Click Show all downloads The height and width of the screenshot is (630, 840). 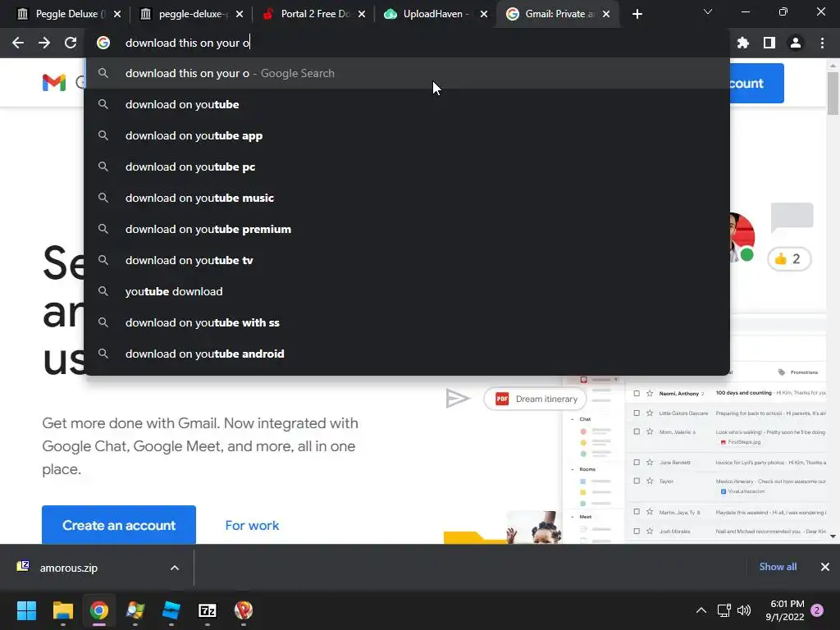click(x=778, y=567)
